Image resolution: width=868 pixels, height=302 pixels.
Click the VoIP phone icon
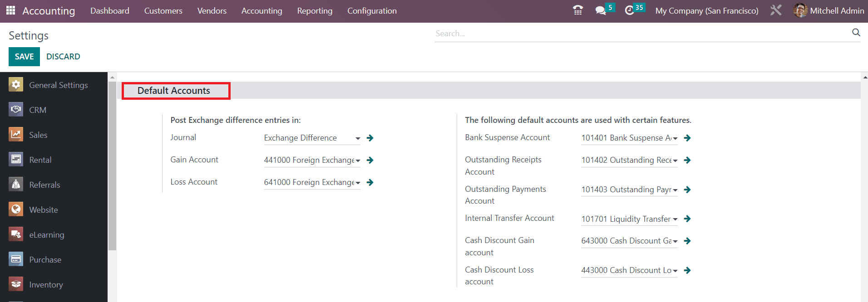tap(577, 10)
